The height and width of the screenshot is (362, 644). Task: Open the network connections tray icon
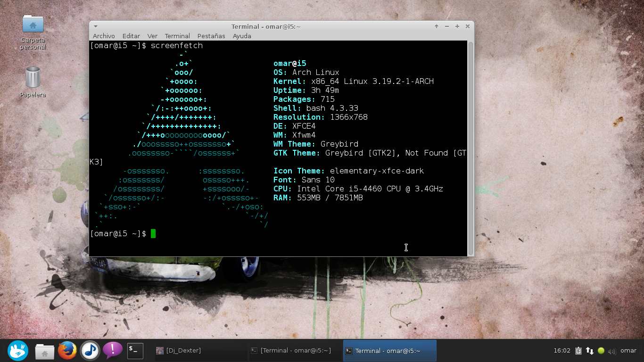pos(590,351)
